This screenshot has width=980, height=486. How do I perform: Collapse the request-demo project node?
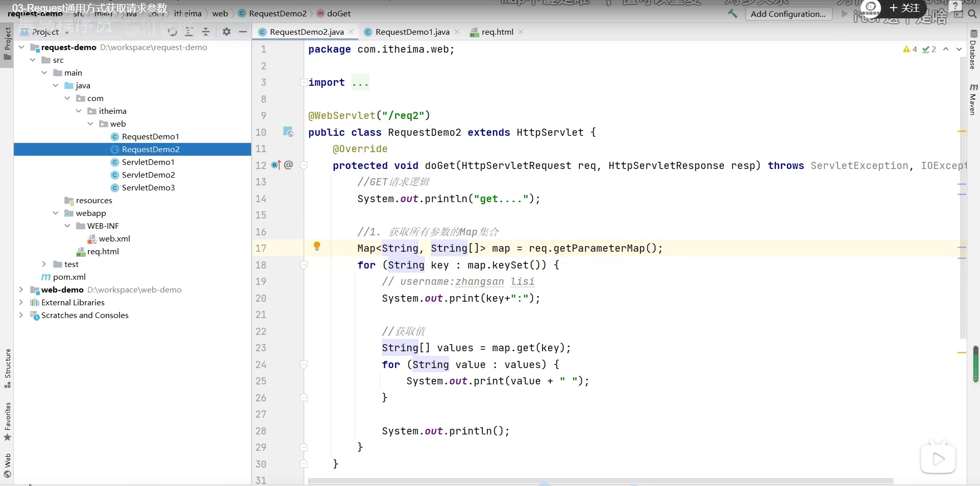[21, 47]
